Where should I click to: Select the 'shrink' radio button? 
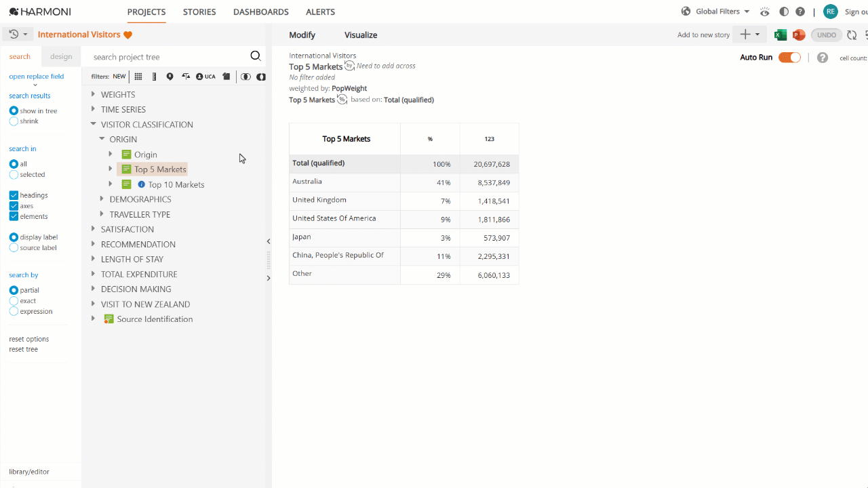point(14,121)
